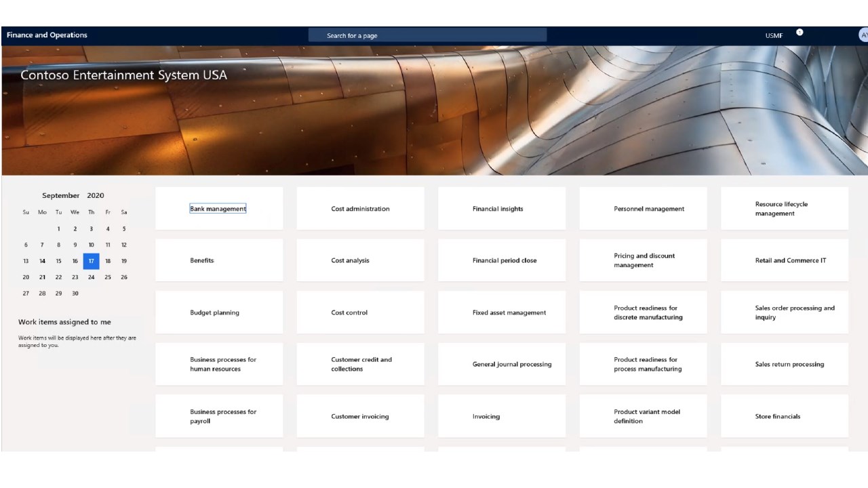Click the September month label in calendar
868x488 pixels.
click(x=60, y=195)
